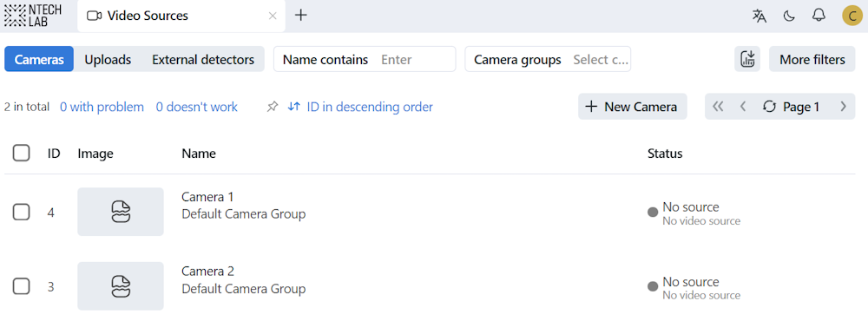Click the Name column header

tap(199, 154)
